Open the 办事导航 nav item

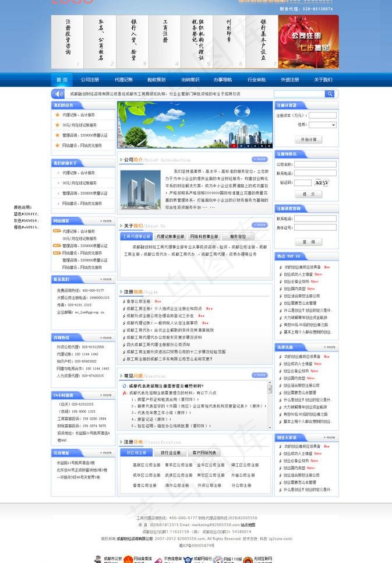click(x=223, y=80)
